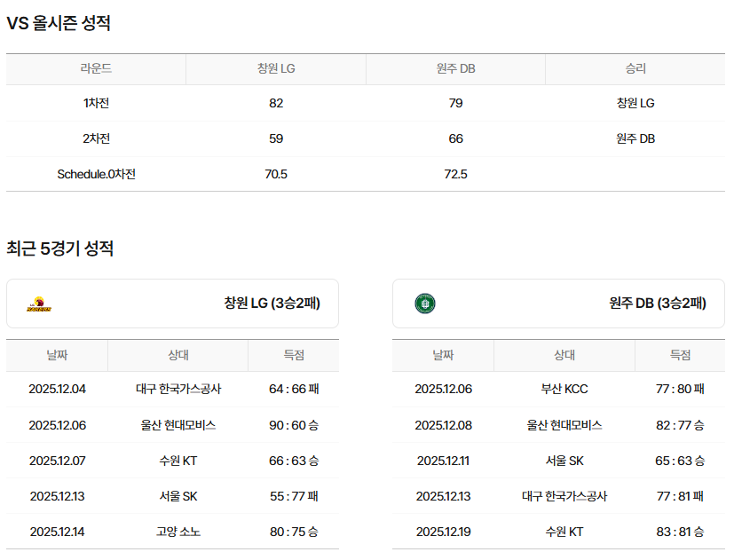Click the 90 : 60 승 score
734x560 pixels.
click(x=294, y=425)
